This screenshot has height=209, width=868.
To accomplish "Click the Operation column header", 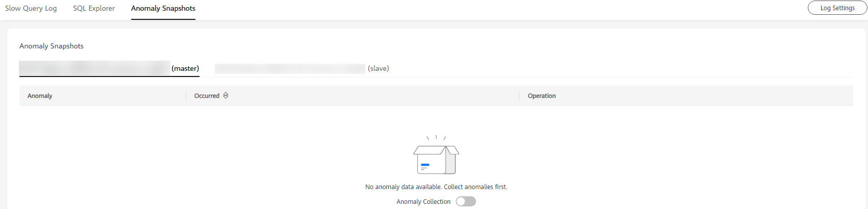I will click(541, 96).
